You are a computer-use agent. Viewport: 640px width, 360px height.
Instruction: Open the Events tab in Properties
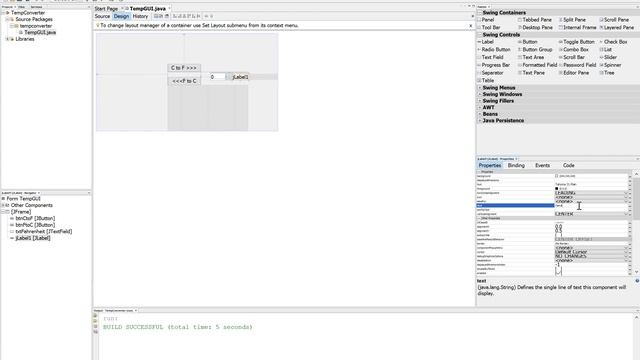coord(542,165)
